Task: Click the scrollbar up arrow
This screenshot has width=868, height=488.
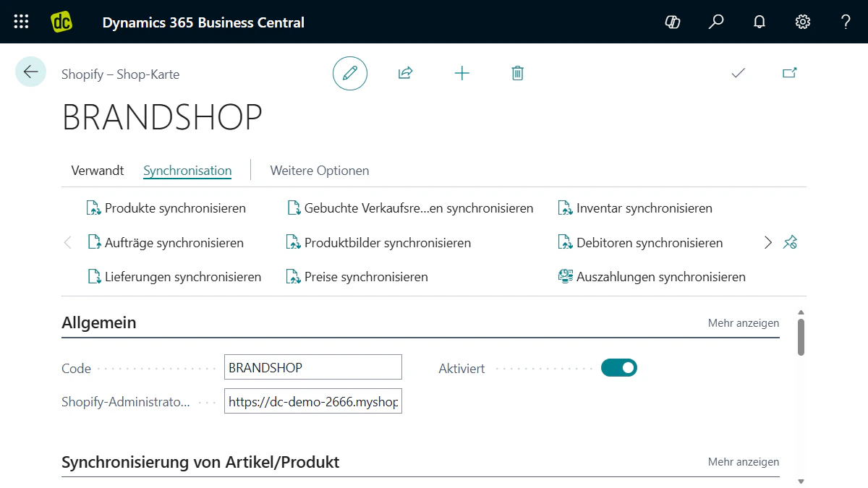Action: [801, 312]
